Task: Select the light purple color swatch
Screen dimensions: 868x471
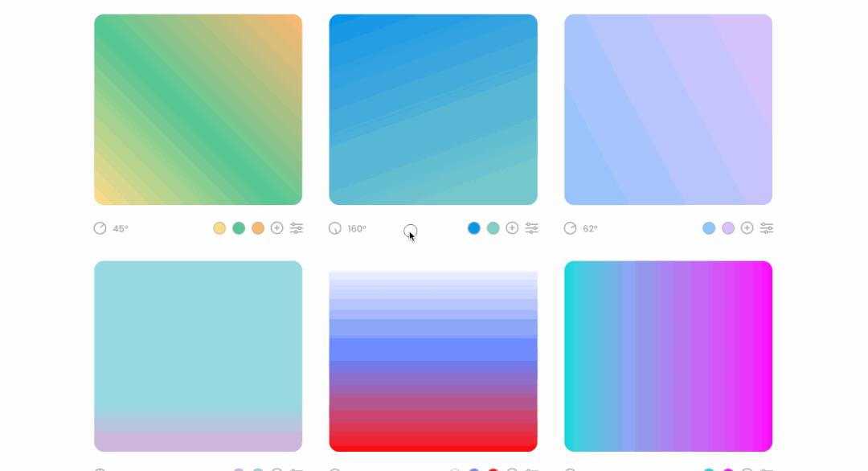Action: (728, 228)
